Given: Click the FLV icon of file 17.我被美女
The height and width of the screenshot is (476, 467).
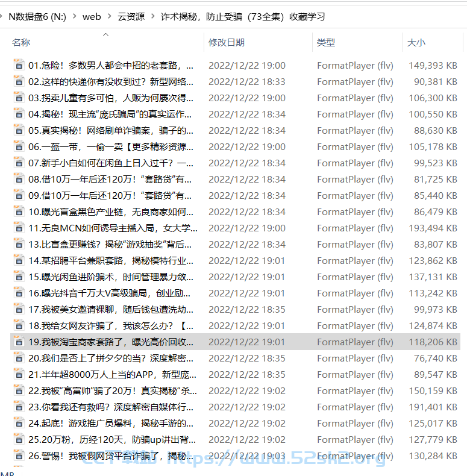Looking at the screenshot, I should [x=19, y=309].
